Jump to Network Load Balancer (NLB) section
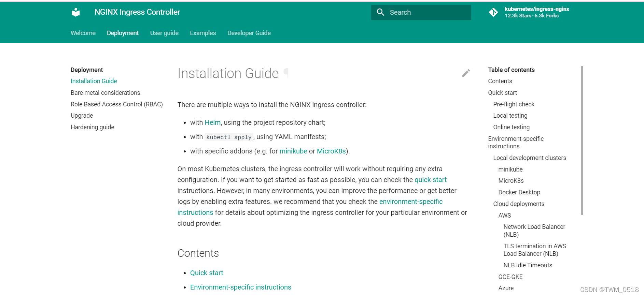 [x=534, y=231]
